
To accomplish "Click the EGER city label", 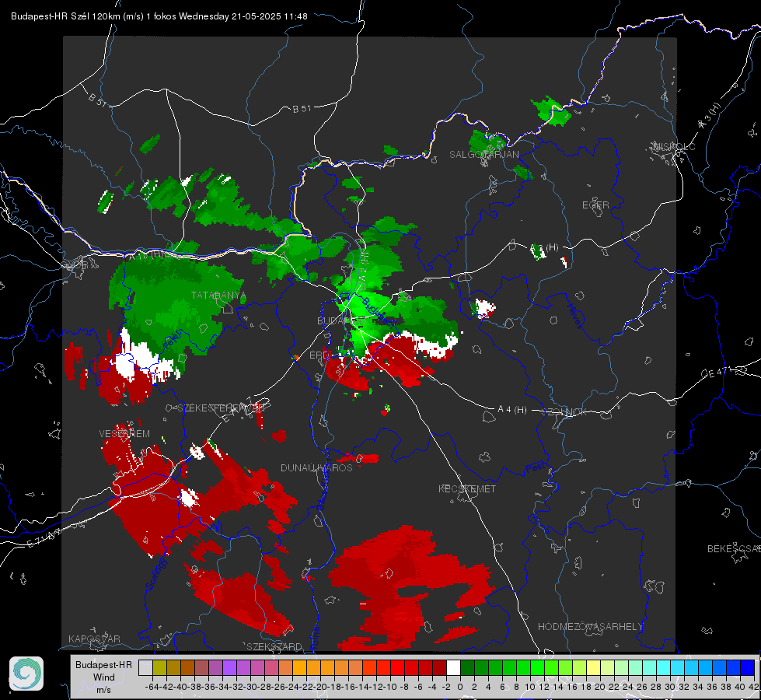I will click(x=595, y=205).
